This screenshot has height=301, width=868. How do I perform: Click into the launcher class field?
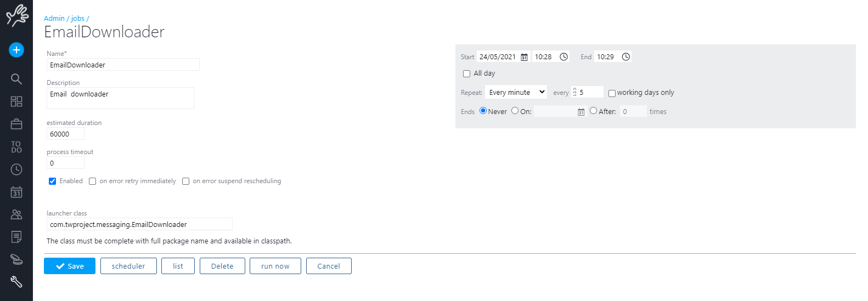(139, 225)
